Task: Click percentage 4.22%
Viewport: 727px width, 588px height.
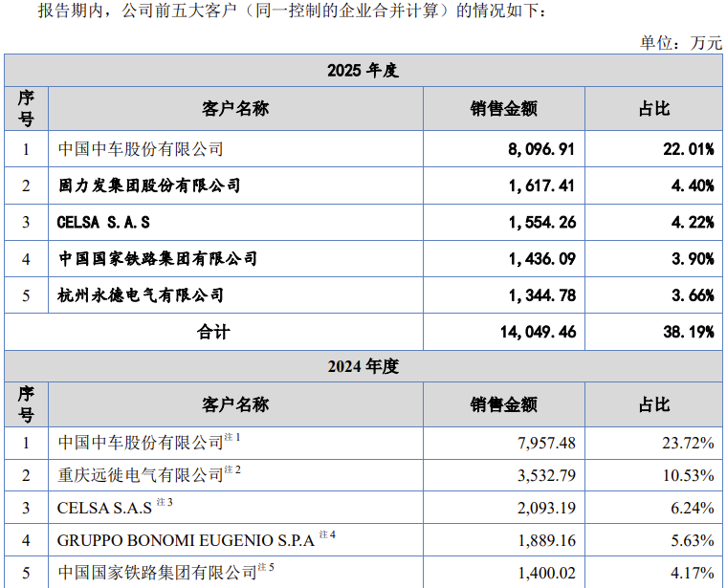Action: coord(693,223)
